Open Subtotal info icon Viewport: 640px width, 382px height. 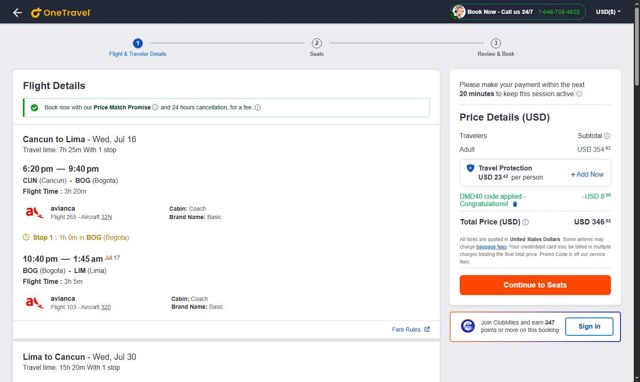[x=607, y=136]
